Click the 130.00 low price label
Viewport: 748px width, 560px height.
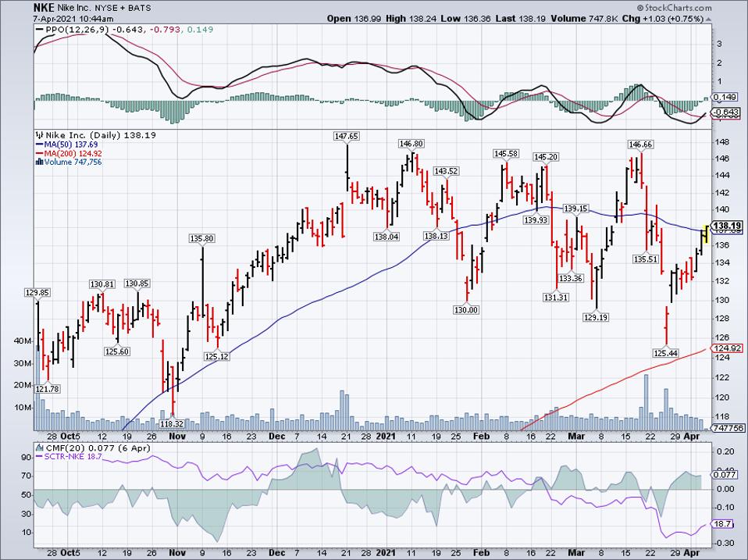coord(466,310)
